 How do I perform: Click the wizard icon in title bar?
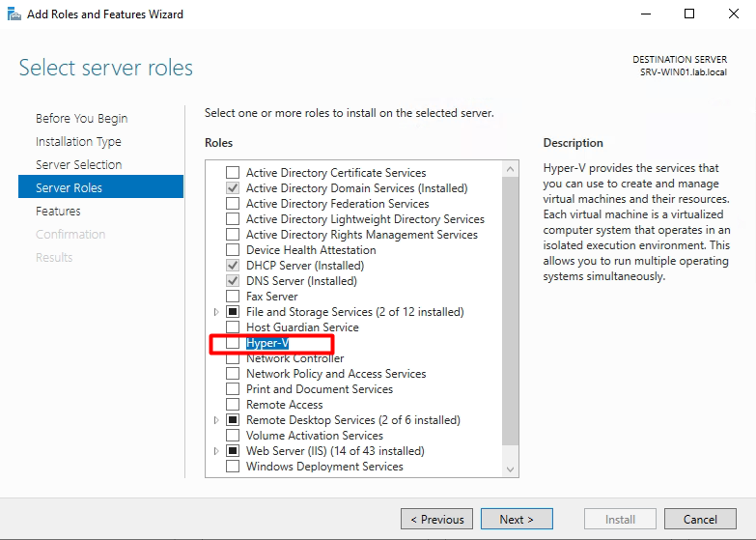(12, 14)
